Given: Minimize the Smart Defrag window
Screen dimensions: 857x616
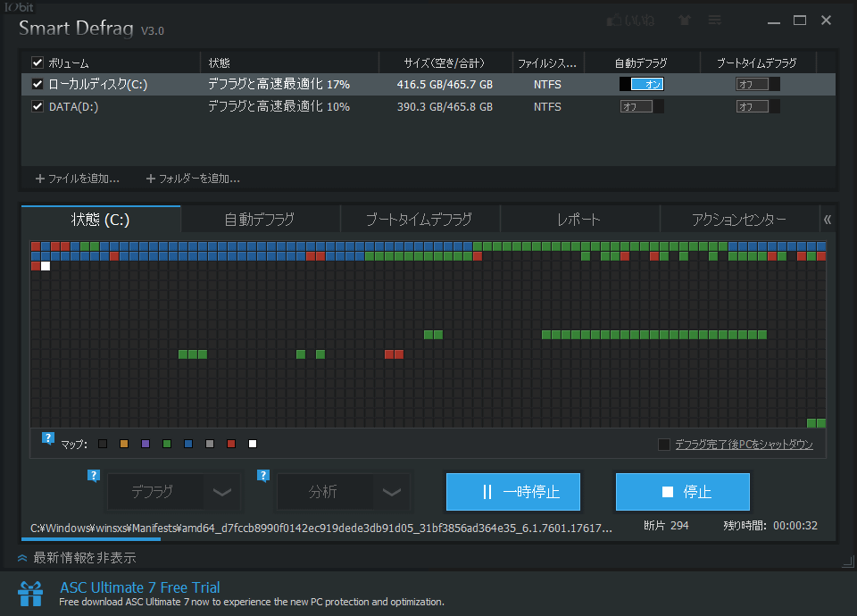Looking at the screenshot, I should coord(773,21).
